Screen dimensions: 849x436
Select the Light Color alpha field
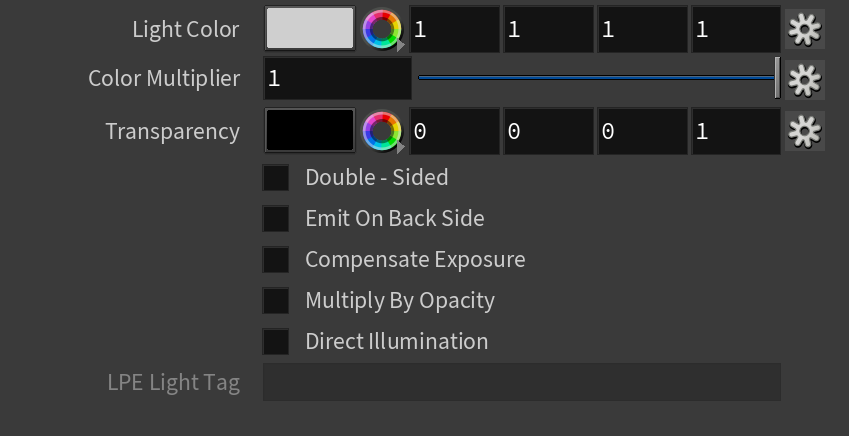pos(736,29)
